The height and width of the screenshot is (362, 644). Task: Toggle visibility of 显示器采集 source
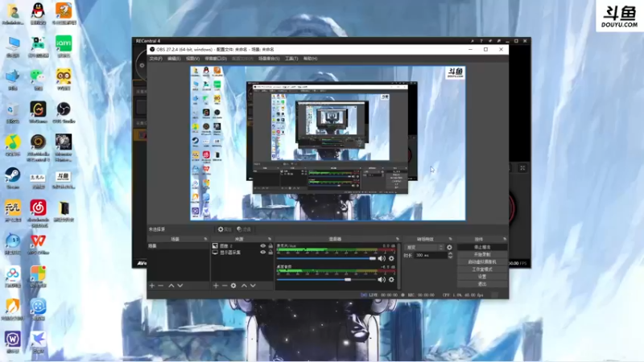pyautogui.click(x=263, y=253)
